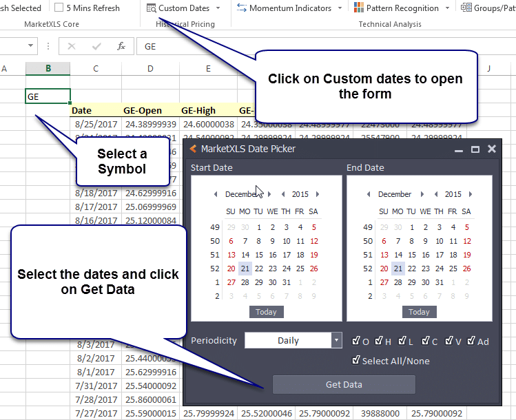The height and width of the screenshot is (420, 516).
Task: Click the Periodicity dropdown arrow
Action: click(336, 340)
